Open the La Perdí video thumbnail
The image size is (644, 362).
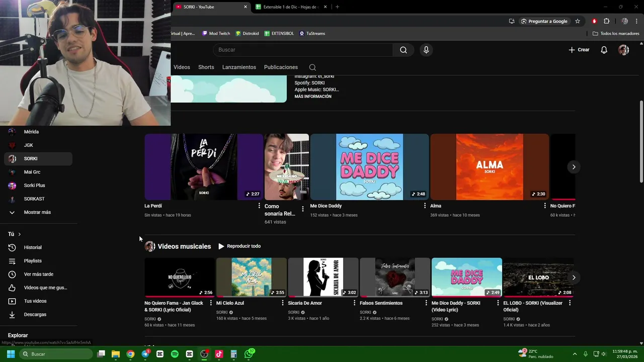[x=204, y=167]
